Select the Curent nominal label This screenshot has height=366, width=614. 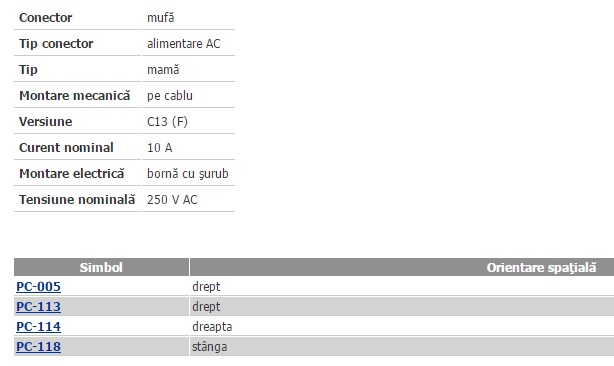click(x=66, y=148)
